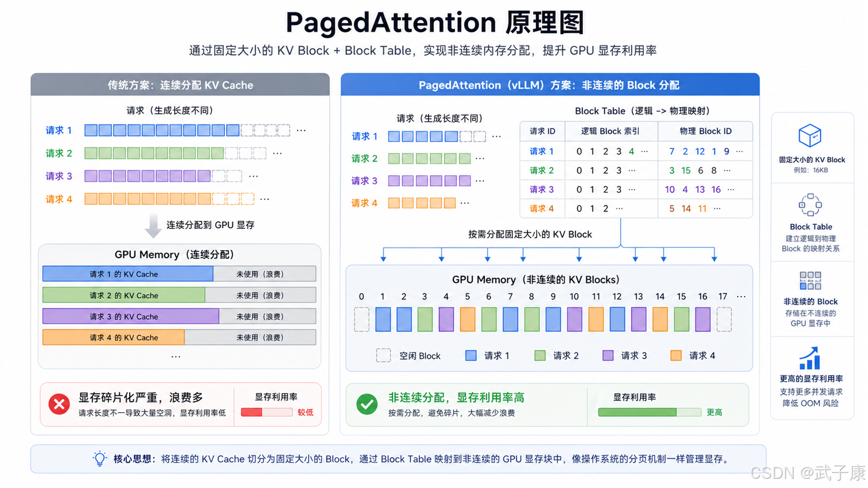Click the Block Table（逻辑 -> 物理映射）heading
Screen dimensions: 868x488
pyautogui.click(x=642, y=111)
